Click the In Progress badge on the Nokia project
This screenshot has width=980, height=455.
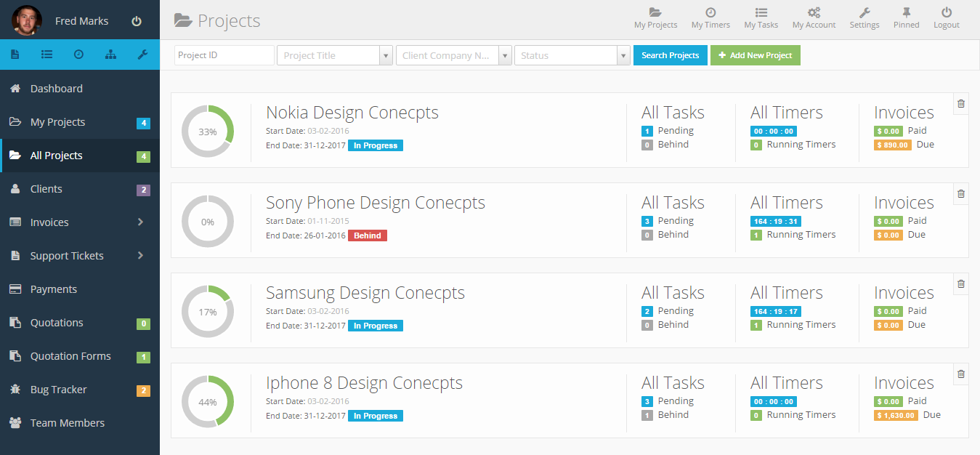pyautogui.click(x=376, y=145)
